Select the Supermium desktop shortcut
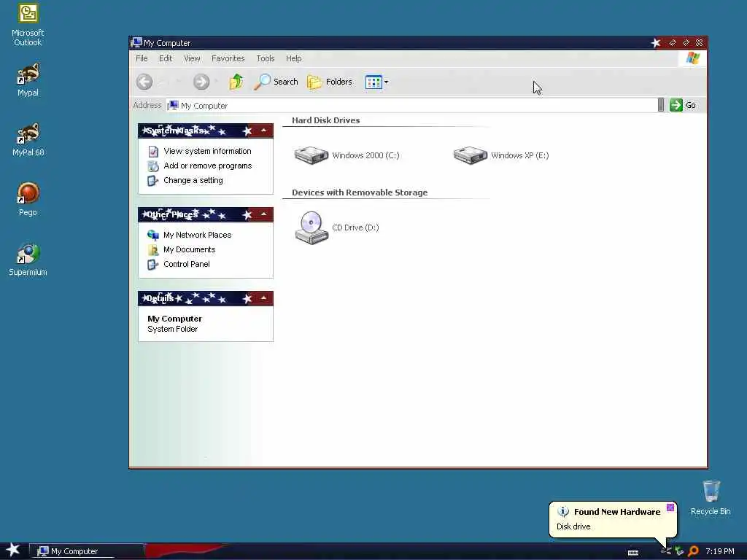This screenshot has height=560, width=747. pos(28,260)
